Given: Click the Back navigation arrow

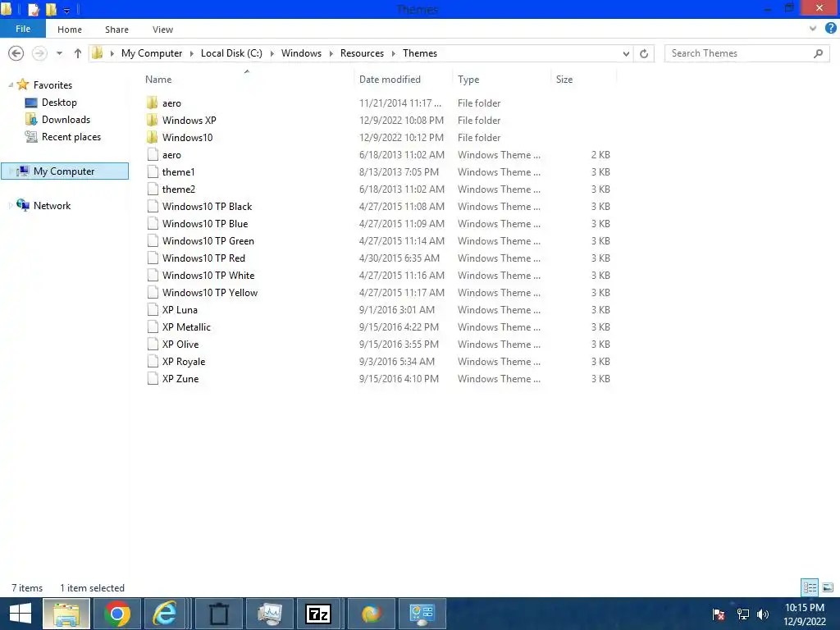Looking at the screenshot, I should pyautogui.click(x=16, y=53).
